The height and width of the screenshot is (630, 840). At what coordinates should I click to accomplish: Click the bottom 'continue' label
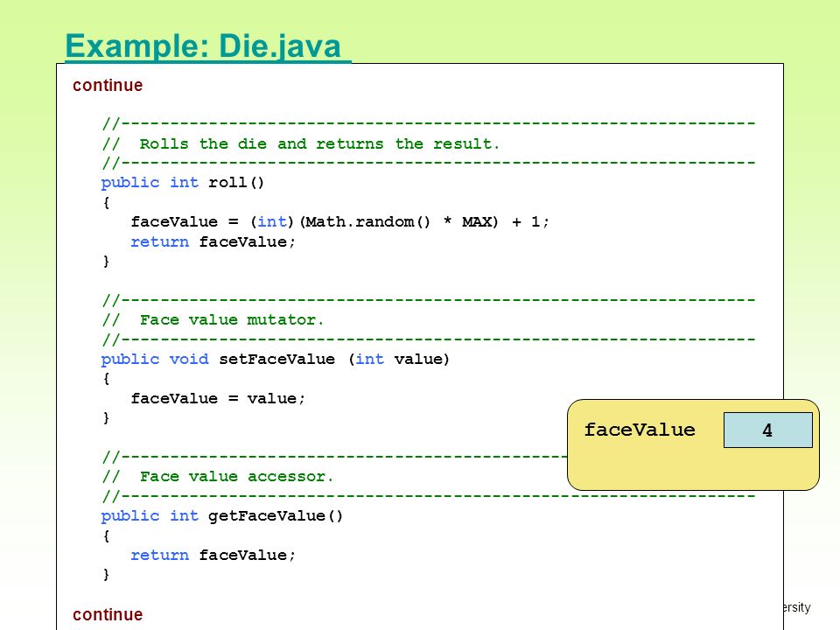pyautogui.click(x=108, y=614)
